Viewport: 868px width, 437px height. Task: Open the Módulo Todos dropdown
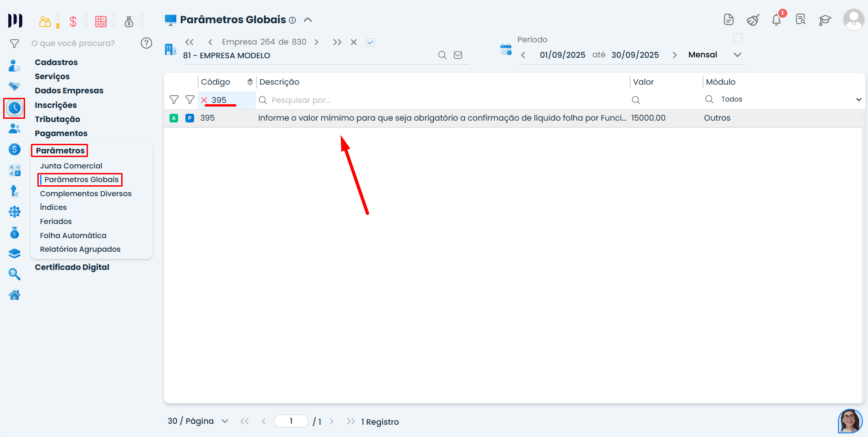858,100
